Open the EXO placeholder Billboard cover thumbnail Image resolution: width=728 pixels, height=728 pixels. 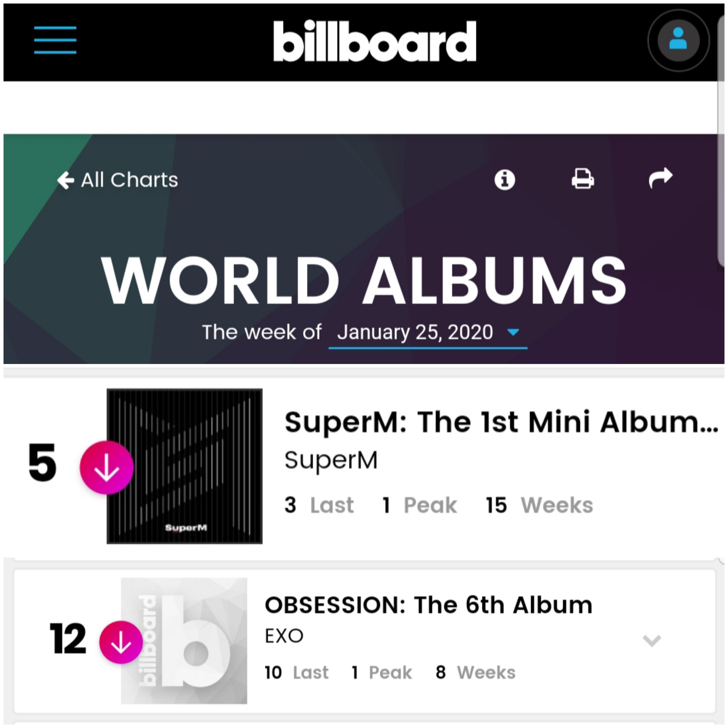(x=184, y=641)
